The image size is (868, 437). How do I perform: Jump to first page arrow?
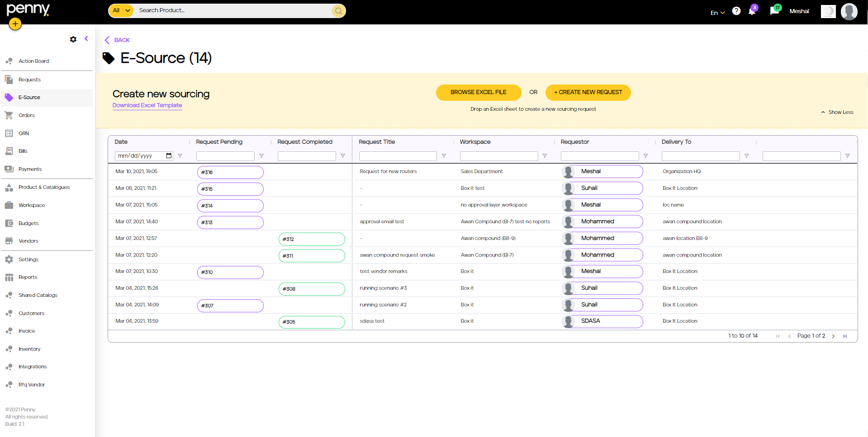click(x=778, y=336)
